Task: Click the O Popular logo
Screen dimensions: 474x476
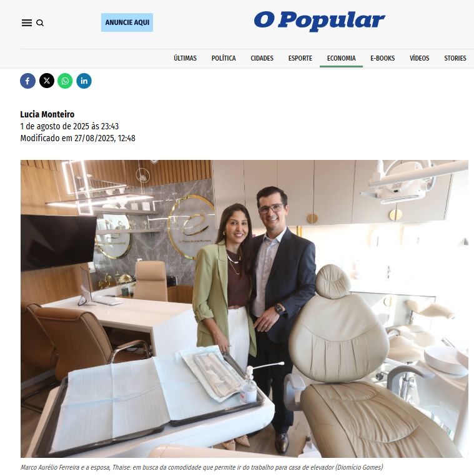Action: point(320,21)
